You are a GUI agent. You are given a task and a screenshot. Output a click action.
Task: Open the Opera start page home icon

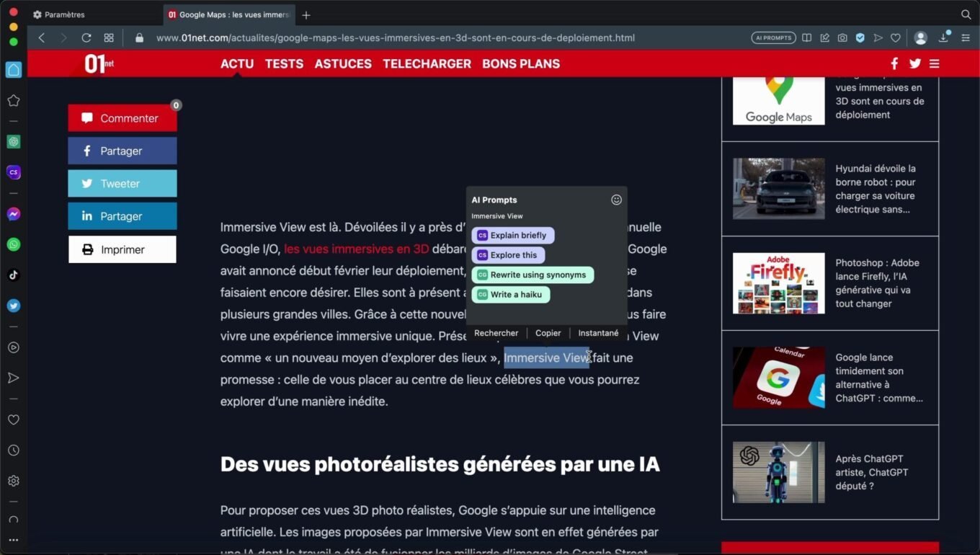click(x=14, y=70)
